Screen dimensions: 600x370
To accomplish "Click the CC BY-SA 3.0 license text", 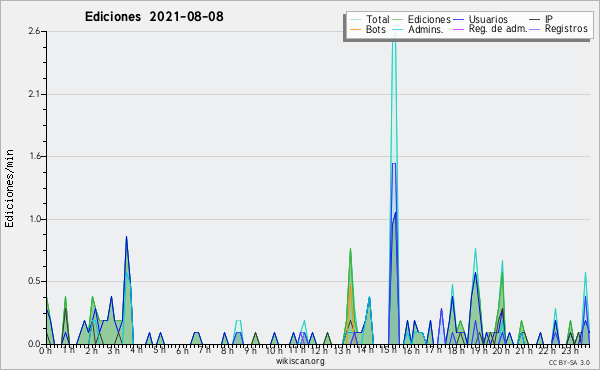I will point(569,362).
